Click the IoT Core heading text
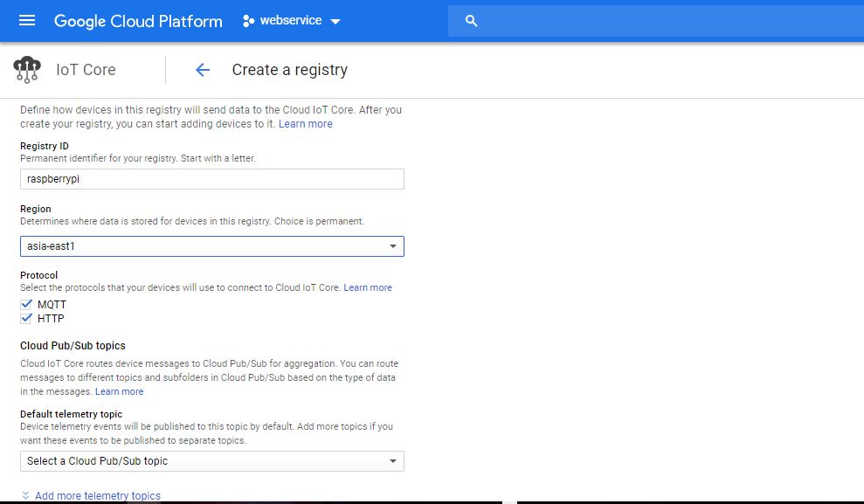This screenshot has width=864, height=504. point(86,70)
